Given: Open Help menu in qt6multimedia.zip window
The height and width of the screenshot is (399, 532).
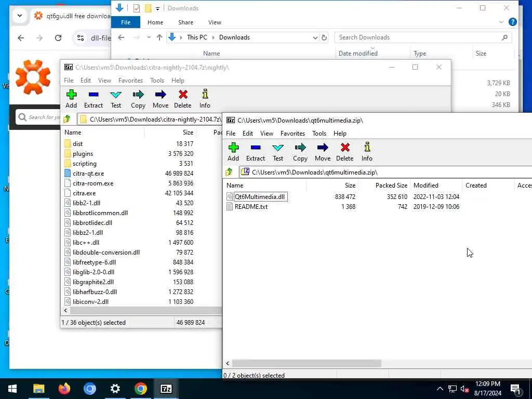Looking at the screenshot, I should pyautogui.click(x=340, y=134).
